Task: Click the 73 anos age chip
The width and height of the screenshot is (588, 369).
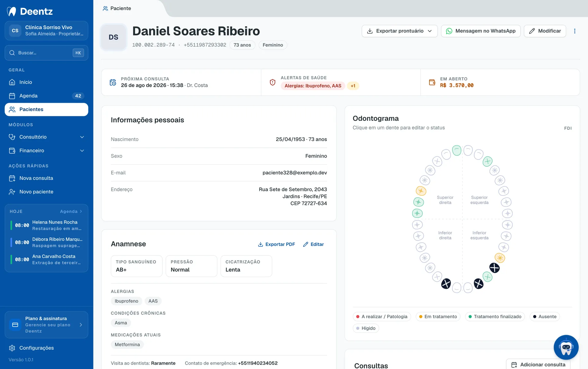Action: click(x=242, y=45)
